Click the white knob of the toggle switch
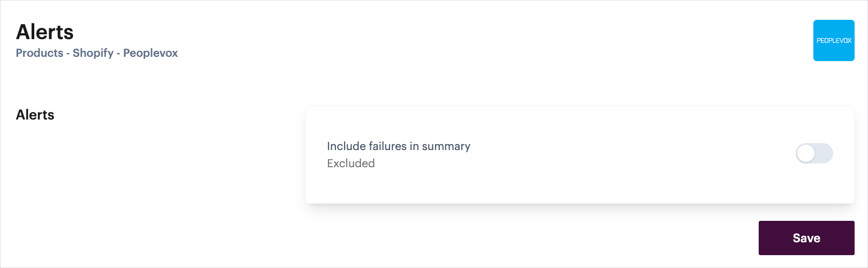This screenshot has width=868, height=268. pos(805,154)
